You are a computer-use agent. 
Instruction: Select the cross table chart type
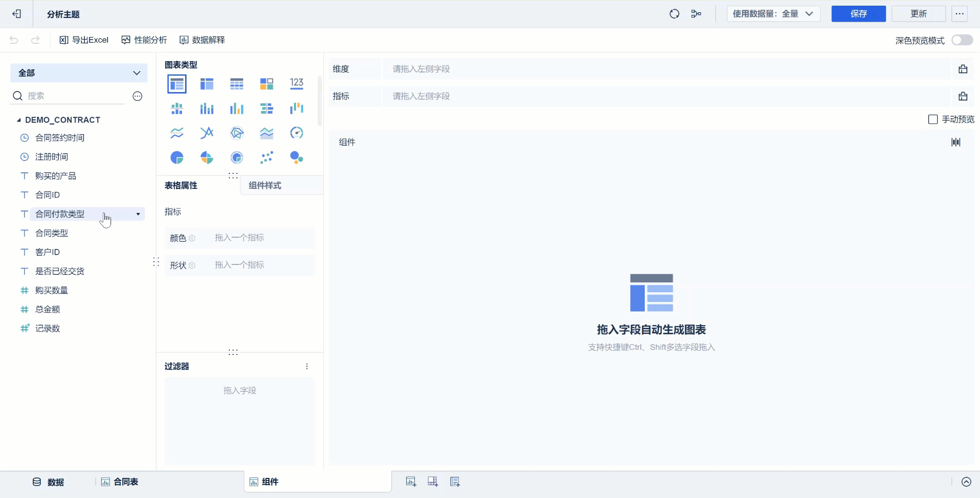click(x=207, y=84)
